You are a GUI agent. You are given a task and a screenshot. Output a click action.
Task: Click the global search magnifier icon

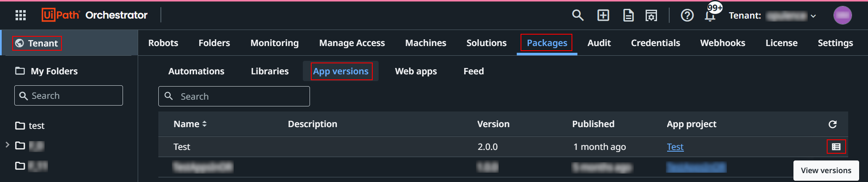click(577, 16)
